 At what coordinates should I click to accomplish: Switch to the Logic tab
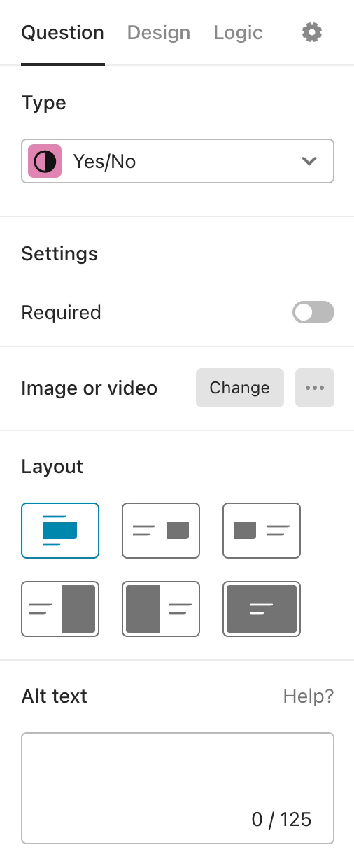[238, 33]
